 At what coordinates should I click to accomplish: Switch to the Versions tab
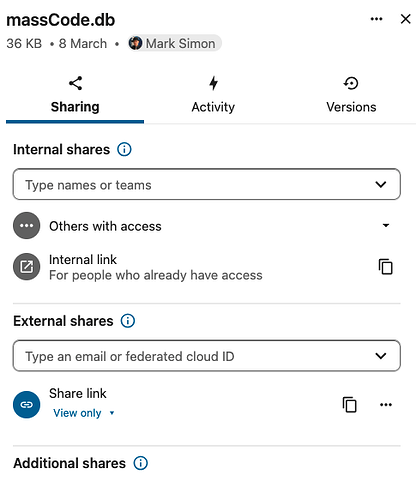[351, 95]
